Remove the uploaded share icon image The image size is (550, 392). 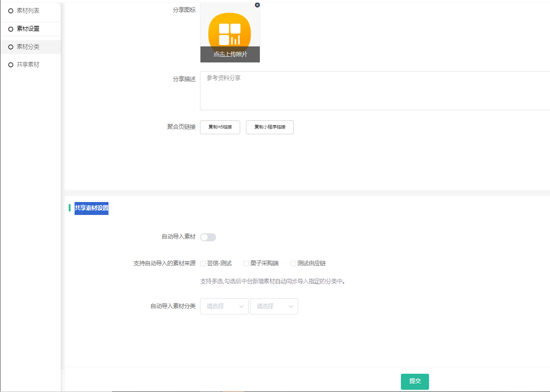257,5
